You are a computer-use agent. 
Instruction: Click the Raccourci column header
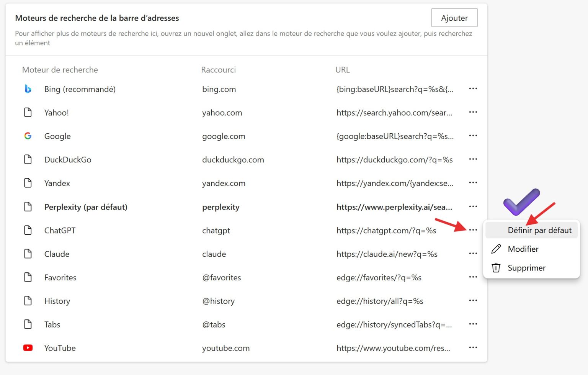coord(218,70)
